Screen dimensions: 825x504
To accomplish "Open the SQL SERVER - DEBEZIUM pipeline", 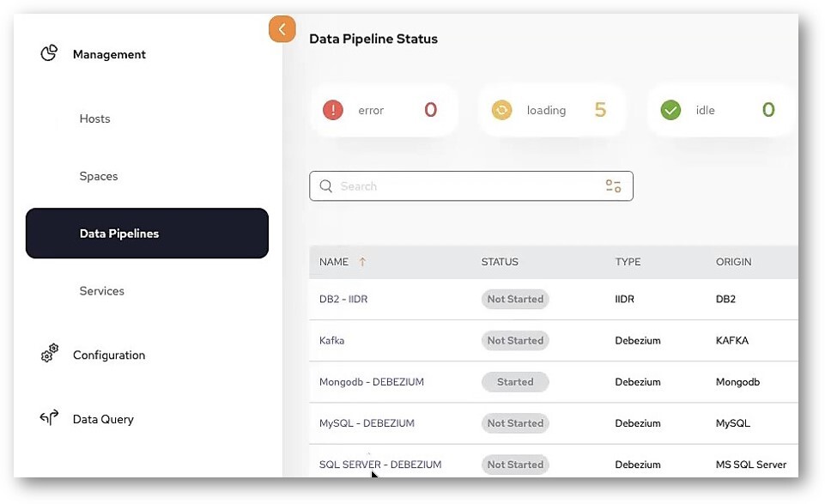I will pyautogui.click(x=380, y=465).
